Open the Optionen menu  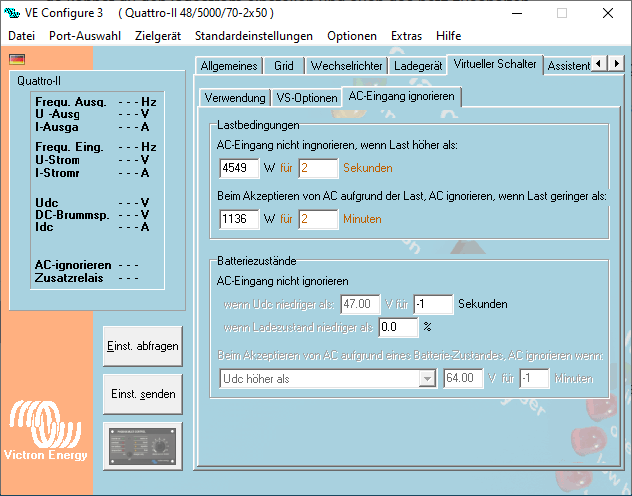(x=351, y=36)
